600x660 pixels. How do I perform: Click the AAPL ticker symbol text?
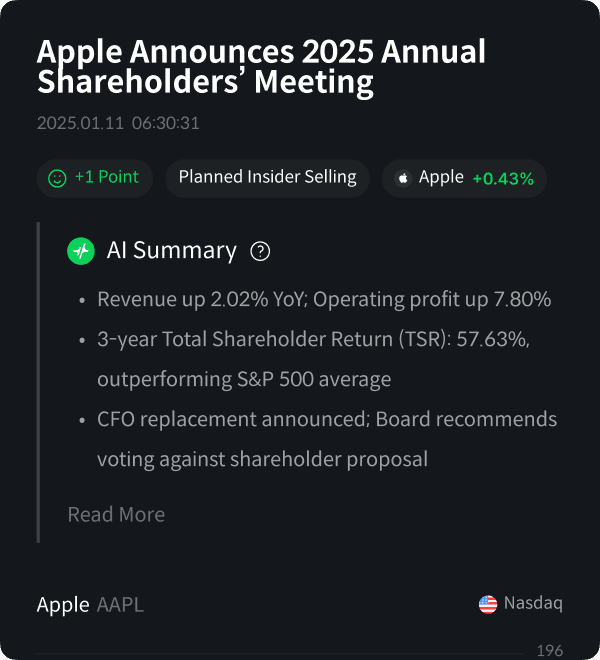click(120, 605)
